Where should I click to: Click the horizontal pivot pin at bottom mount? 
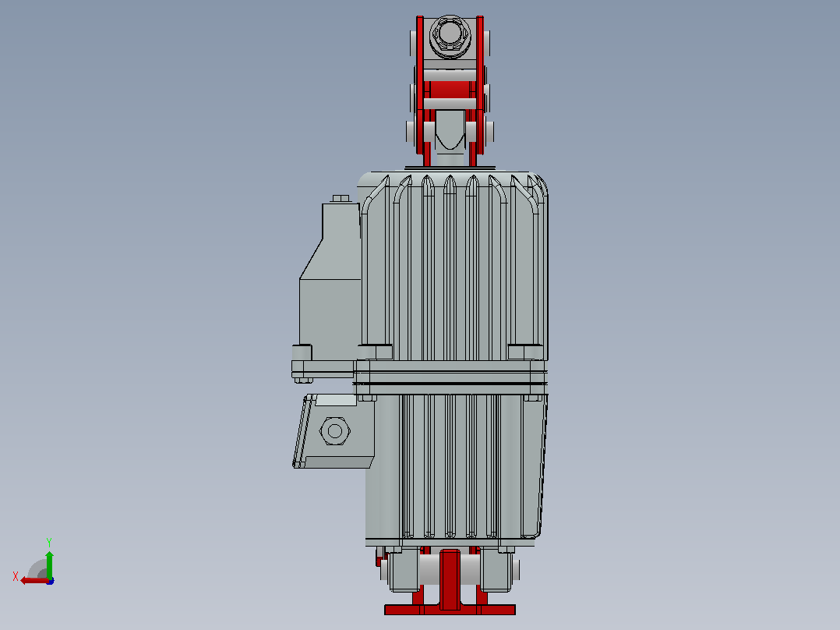(x=450, y=569)
